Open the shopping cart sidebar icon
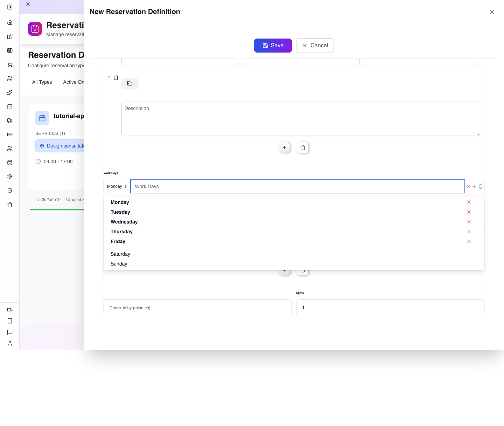The image size is (504, 426). tap(10, 64)
